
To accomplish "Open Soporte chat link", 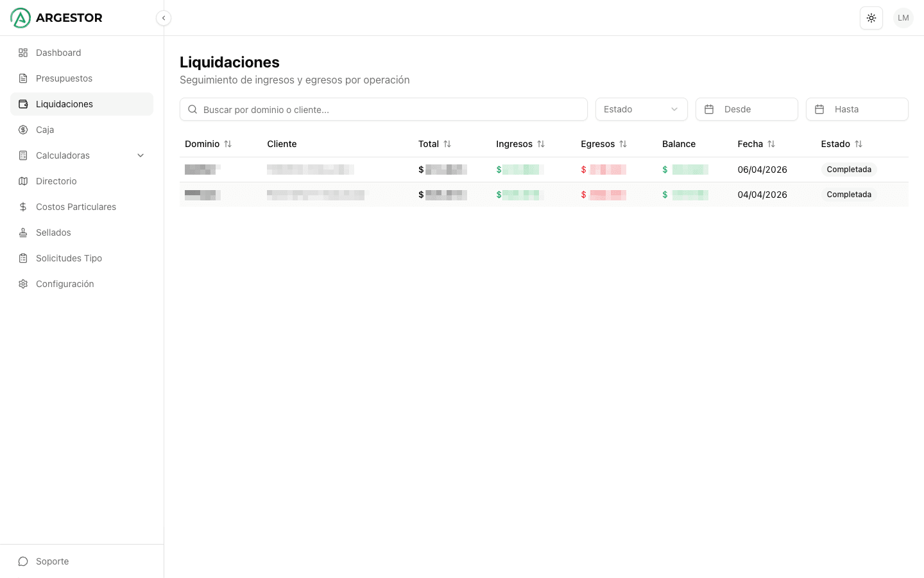I will 52,561.
